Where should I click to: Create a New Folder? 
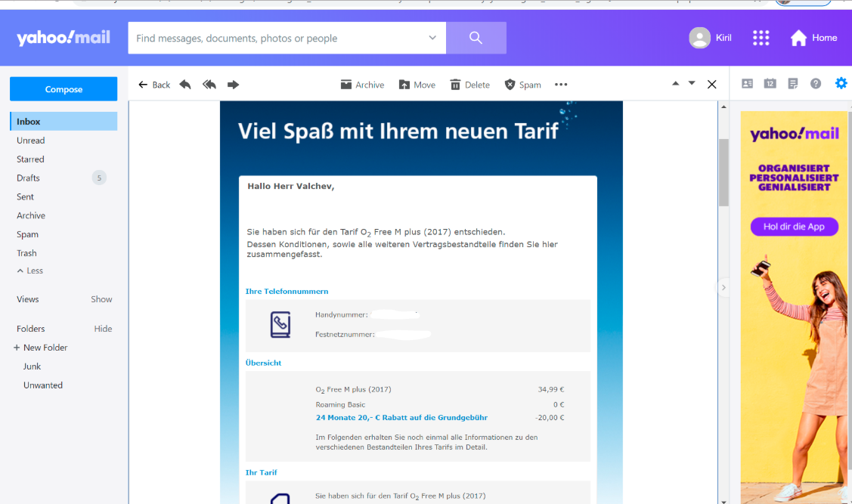tap(40, 348)
